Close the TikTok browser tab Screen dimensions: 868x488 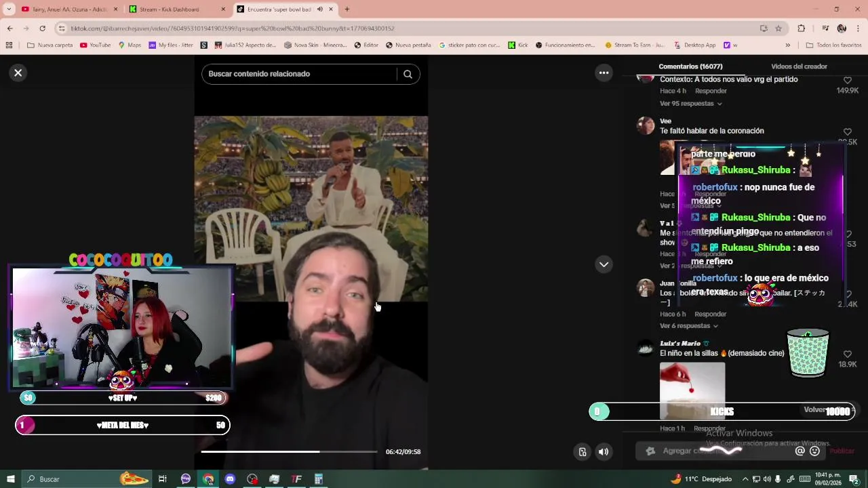[331, 9]
